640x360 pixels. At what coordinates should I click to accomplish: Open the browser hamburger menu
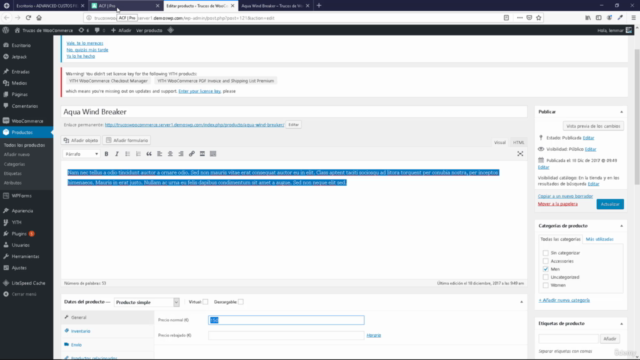pos(633,18)
